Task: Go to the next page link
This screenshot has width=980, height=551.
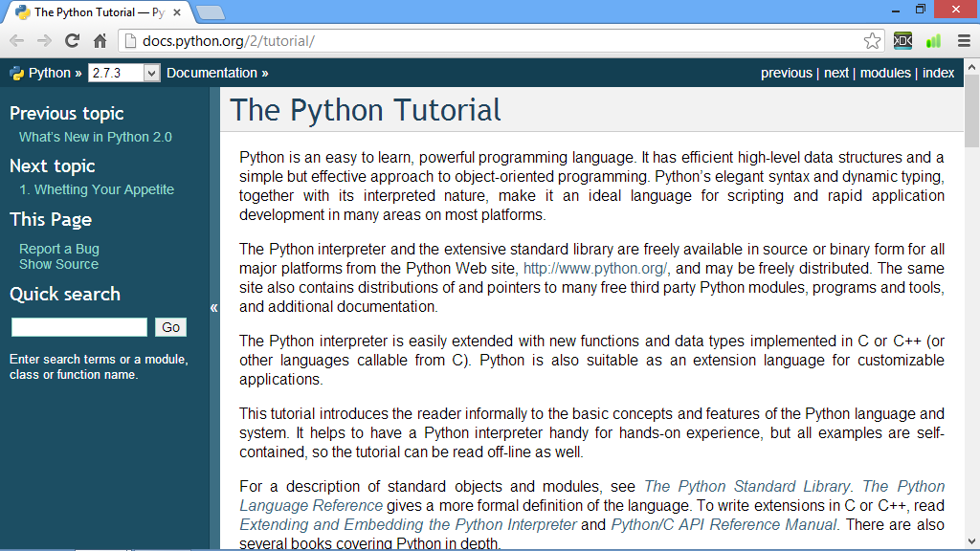Action: pos(836,73)
